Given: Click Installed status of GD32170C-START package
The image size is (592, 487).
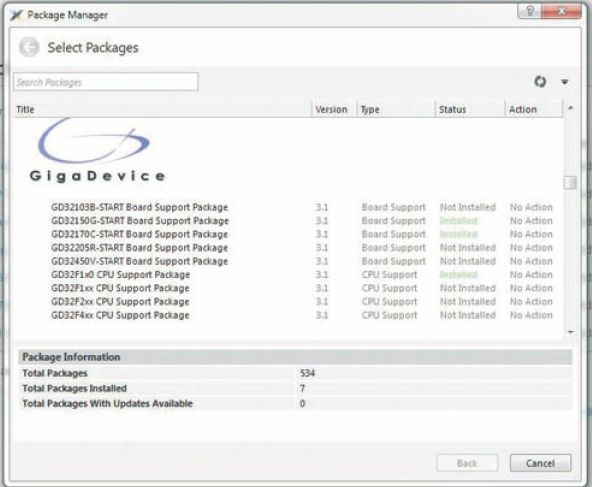Looking at the screenshot, I should point(458,234).
